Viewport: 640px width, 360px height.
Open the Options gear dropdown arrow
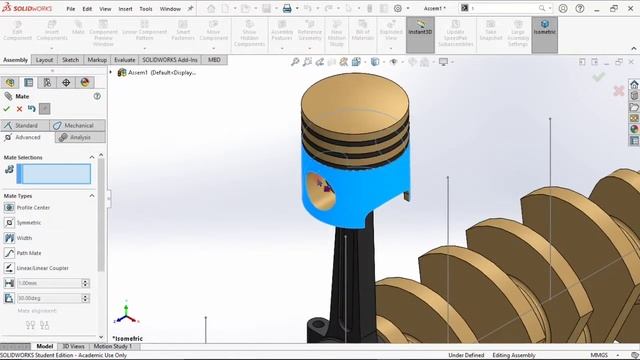408,9
